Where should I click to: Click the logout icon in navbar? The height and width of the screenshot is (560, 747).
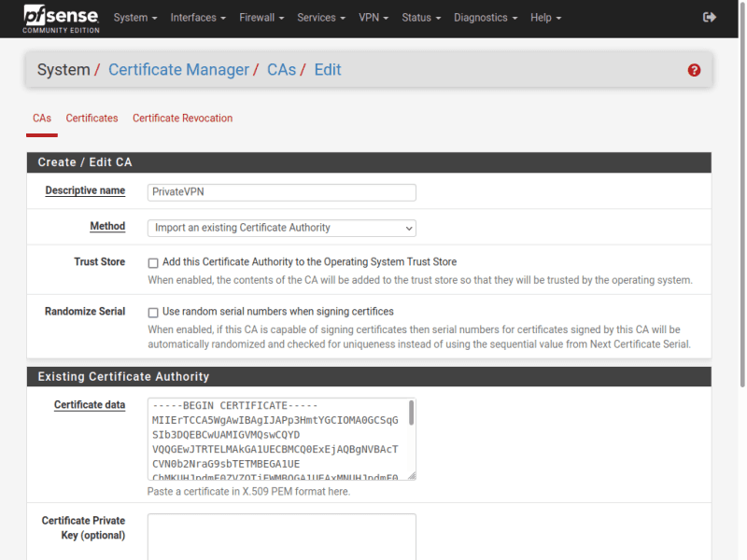tap(709, 18)
